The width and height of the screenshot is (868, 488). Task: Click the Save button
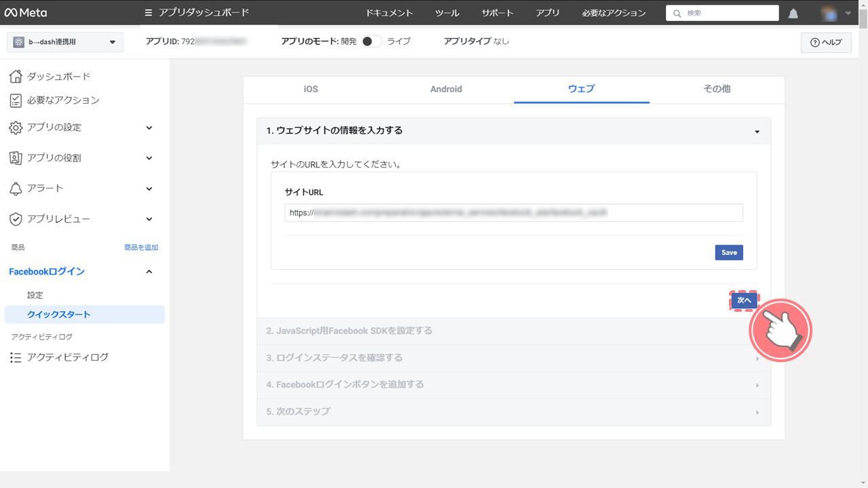(x=729, y=252)
